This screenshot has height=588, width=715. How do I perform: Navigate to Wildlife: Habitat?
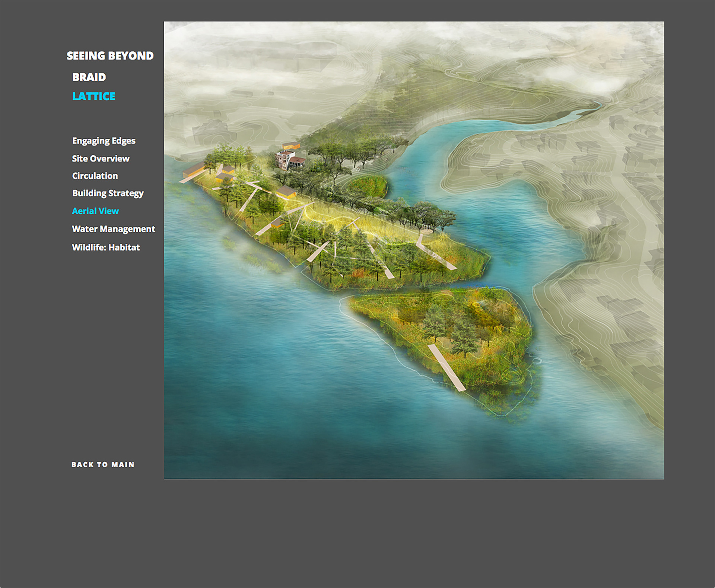pos(106,247)
